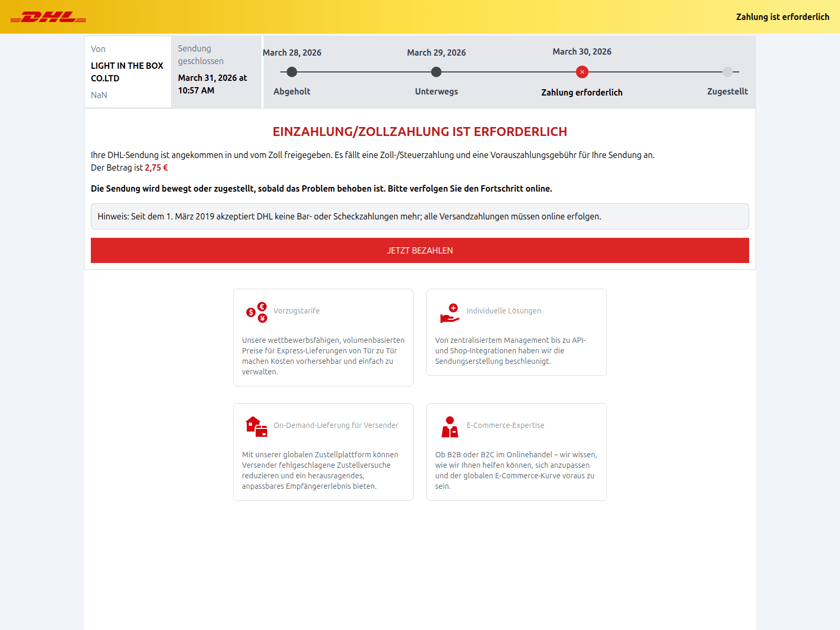Select the Unterwegs tracking step dot

436,72
